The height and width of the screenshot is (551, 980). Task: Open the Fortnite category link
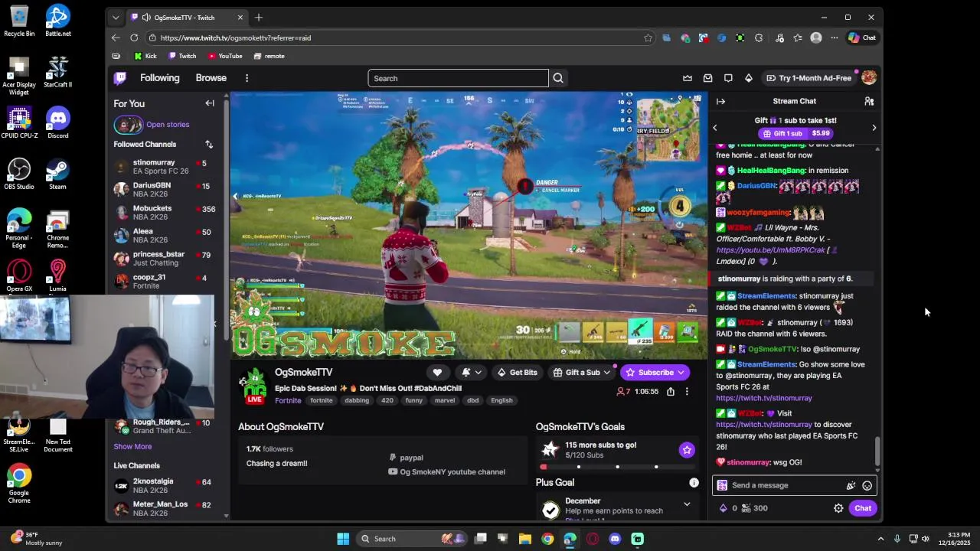pos(288,400)
